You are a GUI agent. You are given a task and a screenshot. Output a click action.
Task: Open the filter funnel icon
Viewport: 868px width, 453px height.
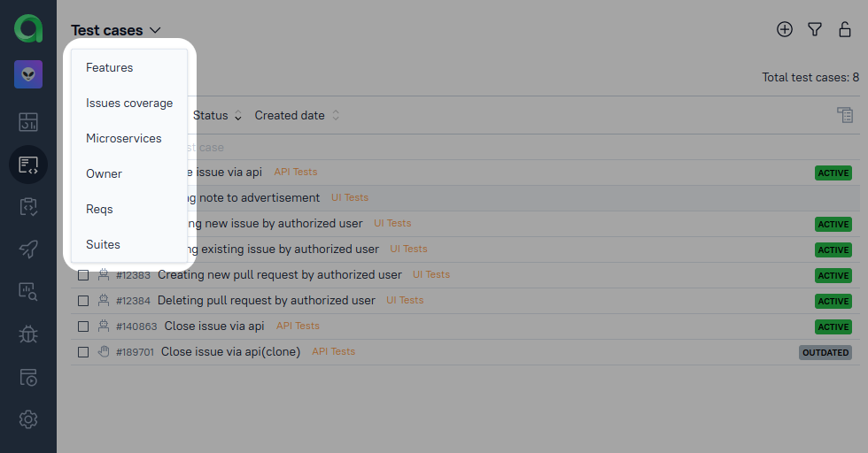pyautogui.click(x=815, y=30)
